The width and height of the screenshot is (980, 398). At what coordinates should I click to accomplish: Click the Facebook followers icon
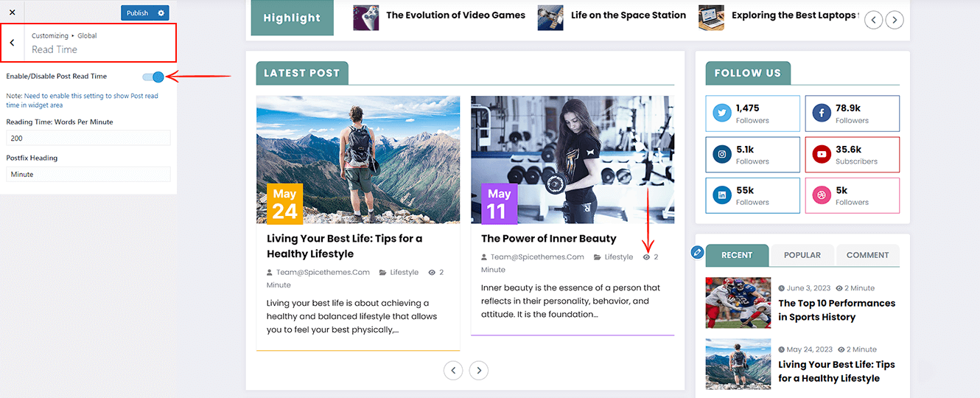click(822, 114)
